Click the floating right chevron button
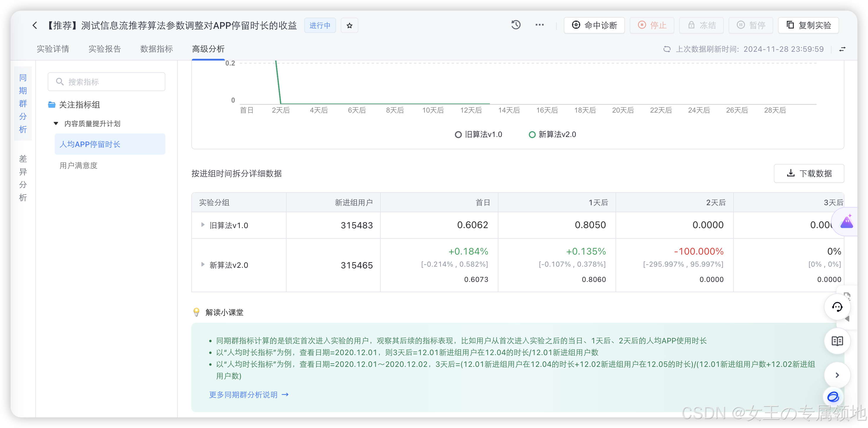This screenshot has width=868, height=428. (837, 375)
